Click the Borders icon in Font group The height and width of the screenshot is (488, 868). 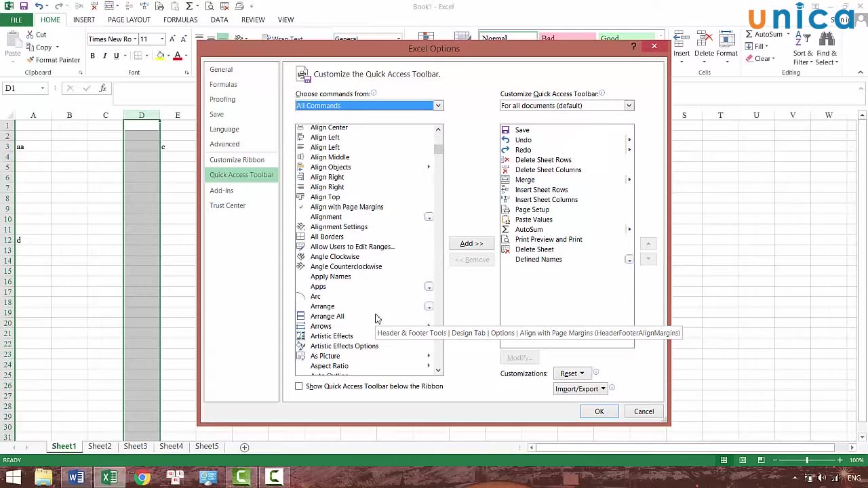(x=138, y=56)
